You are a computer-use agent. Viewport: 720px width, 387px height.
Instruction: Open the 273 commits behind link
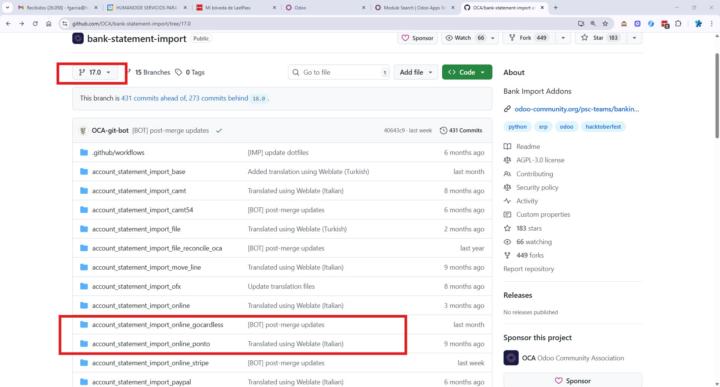[218, 98]
